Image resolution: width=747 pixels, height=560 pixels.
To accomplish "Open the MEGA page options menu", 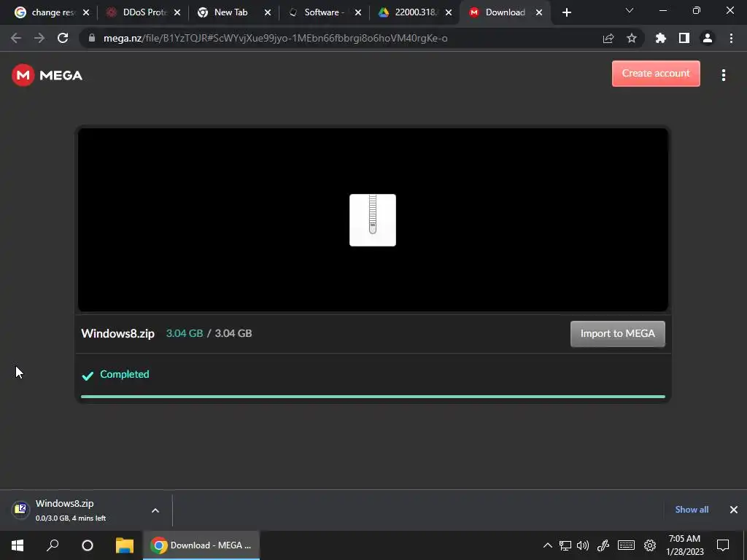I will tap(723, 75).
